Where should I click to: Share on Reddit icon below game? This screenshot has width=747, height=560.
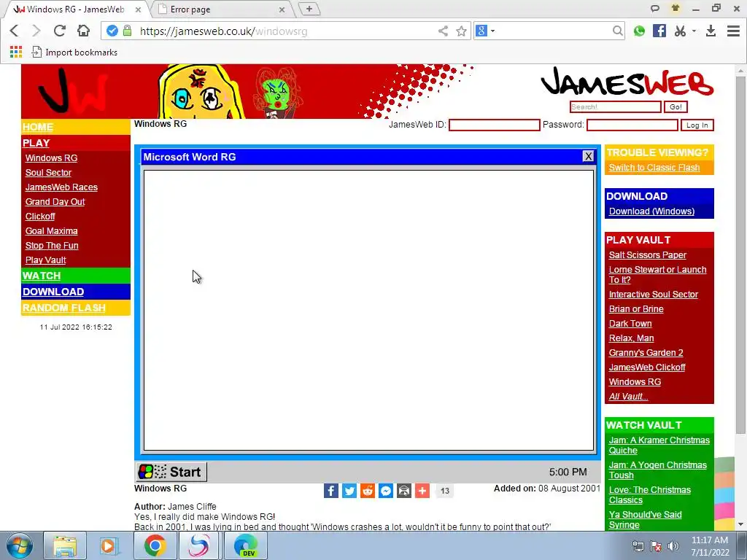coord(368,491)
